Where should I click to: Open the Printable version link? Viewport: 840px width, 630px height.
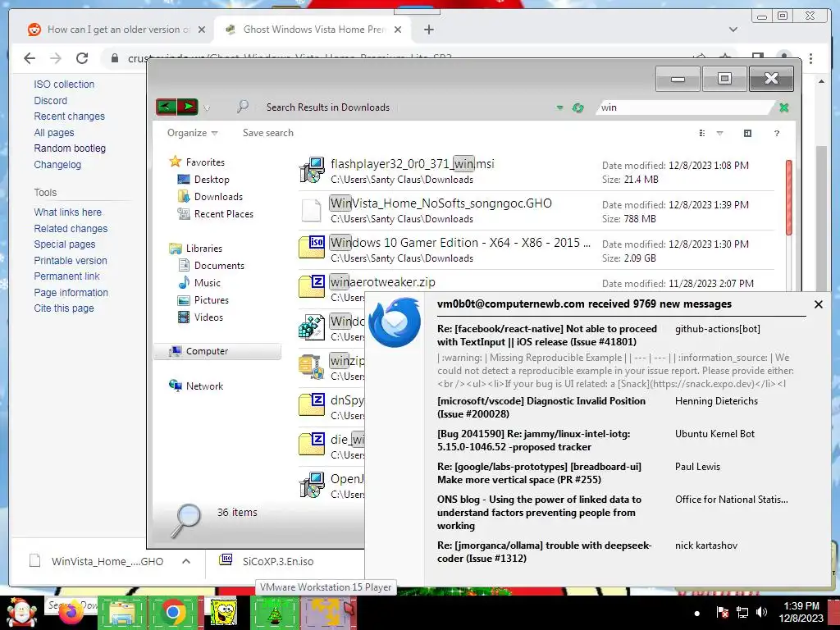point(71,260)
